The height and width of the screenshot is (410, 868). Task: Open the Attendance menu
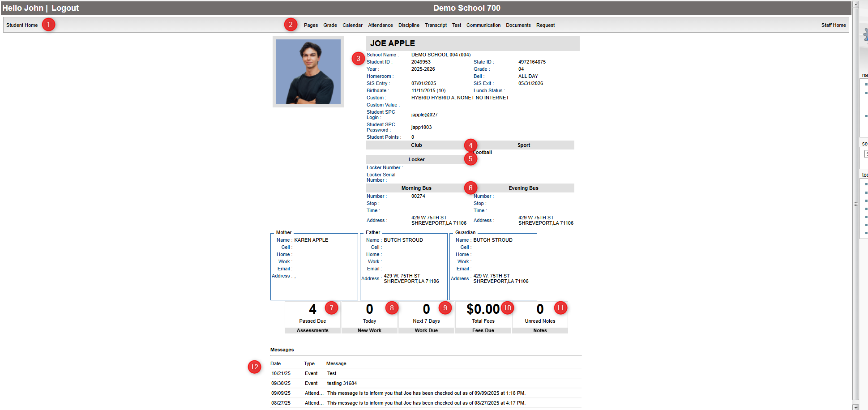tap(380, 25)
